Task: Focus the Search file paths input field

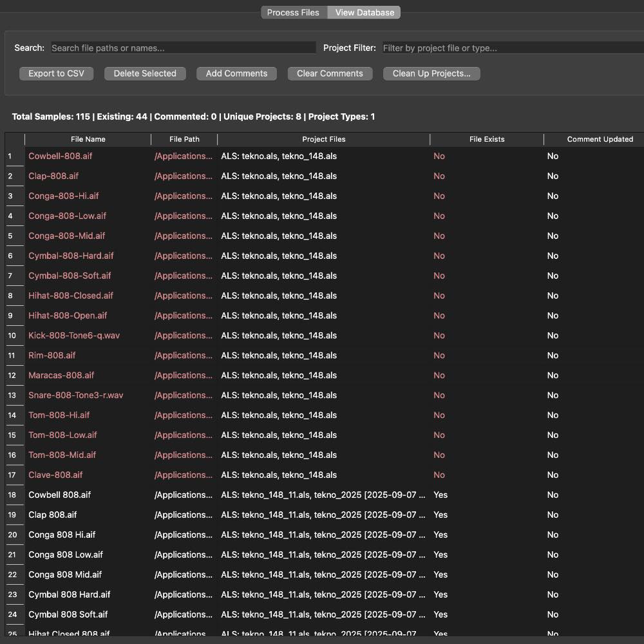Action: [x=184, y=48]
